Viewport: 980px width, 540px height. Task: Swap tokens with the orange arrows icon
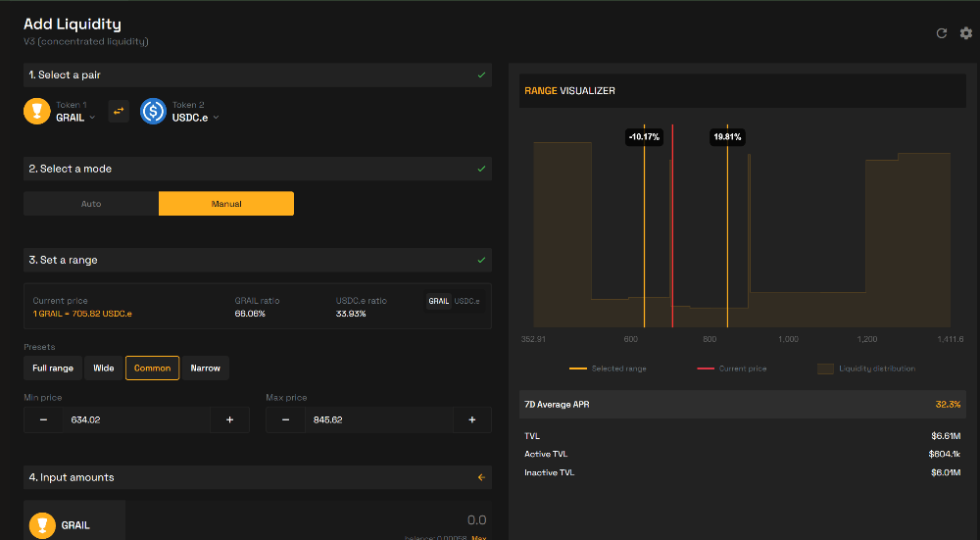tap(119, 112)
